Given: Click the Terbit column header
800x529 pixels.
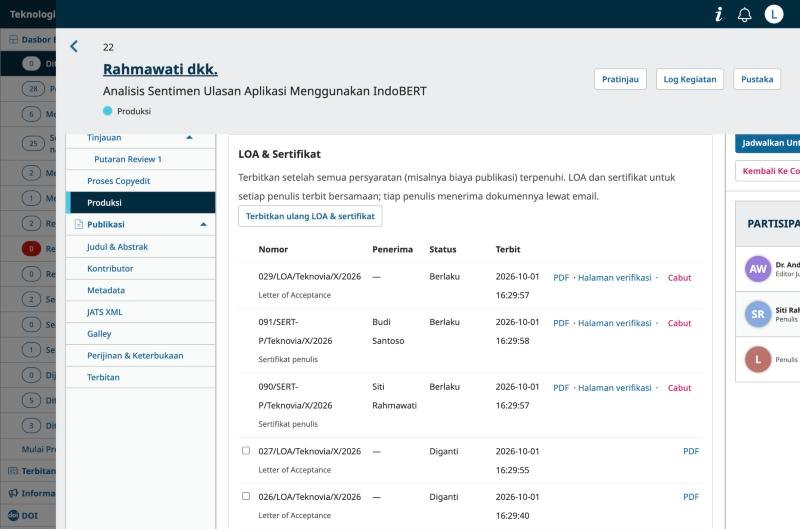Looking at the screenshot, I should (x=508, y=249).
